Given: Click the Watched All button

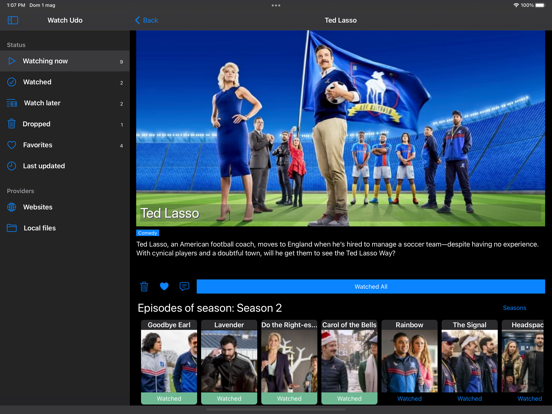Looking at the screenshot, I should click(x=371, y=287).
